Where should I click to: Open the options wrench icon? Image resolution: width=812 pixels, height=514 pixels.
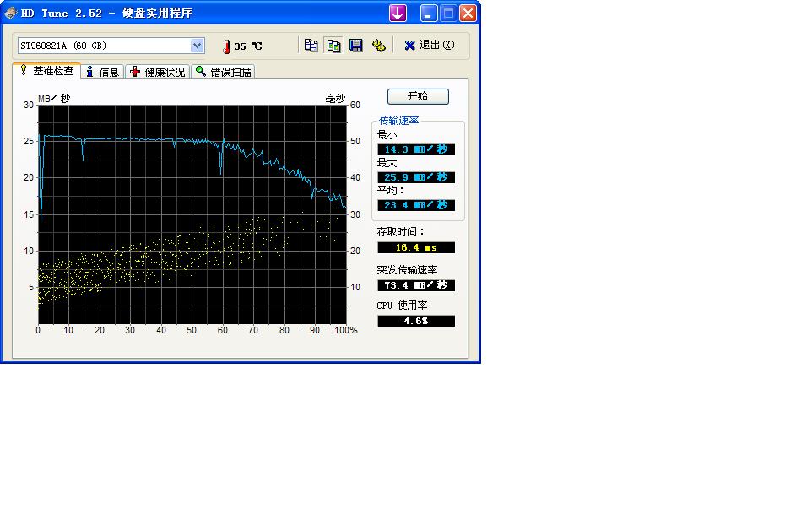378,46
